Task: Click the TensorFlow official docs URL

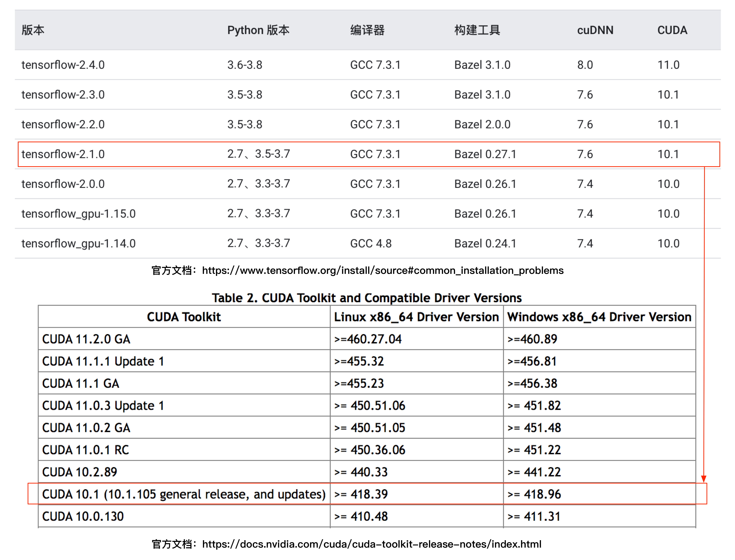Action: 383,270
